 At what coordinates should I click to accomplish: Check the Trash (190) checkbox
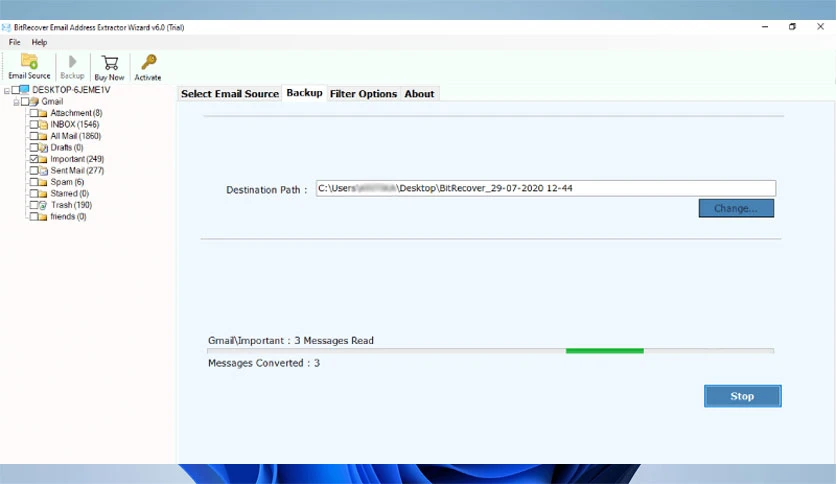(34, 205)
